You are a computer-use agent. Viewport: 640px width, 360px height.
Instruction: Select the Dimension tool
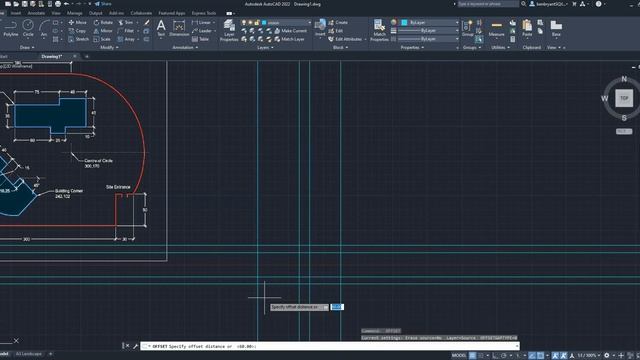(x=179, y=28)
